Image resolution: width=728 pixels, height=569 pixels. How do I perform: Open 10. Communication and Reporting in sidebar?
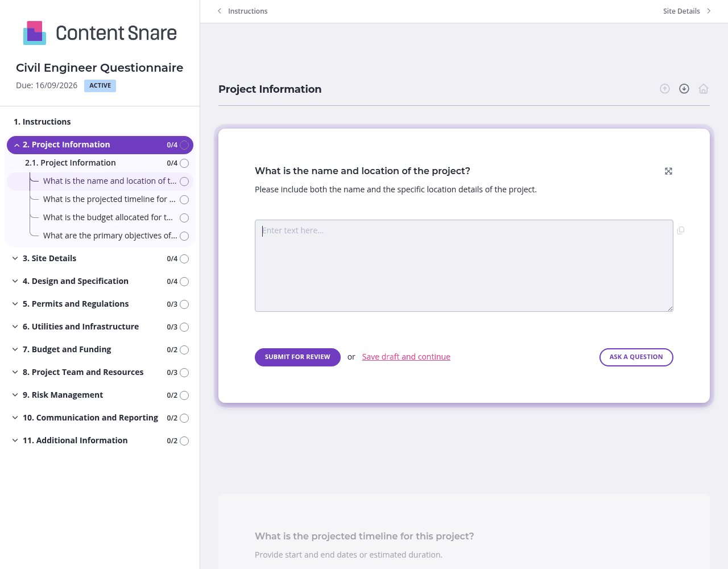point(90,418)
